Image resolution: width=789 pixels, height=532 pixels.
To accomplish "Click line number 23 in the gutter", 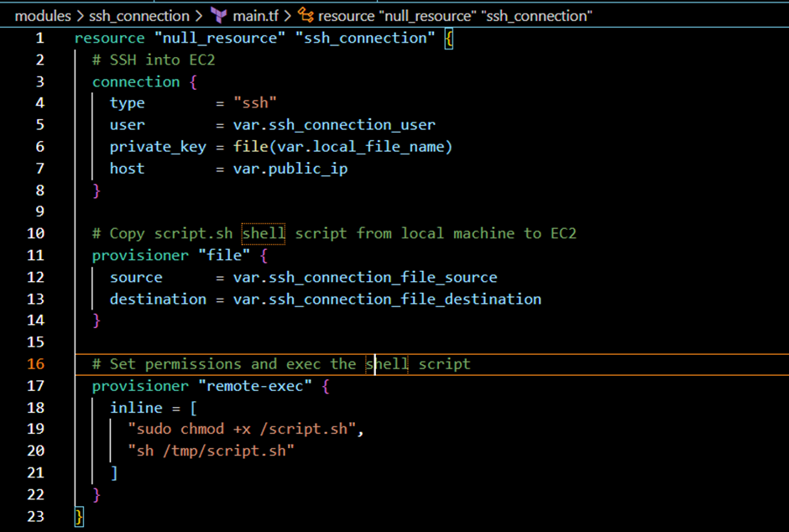I will click(x=35, y=516).
